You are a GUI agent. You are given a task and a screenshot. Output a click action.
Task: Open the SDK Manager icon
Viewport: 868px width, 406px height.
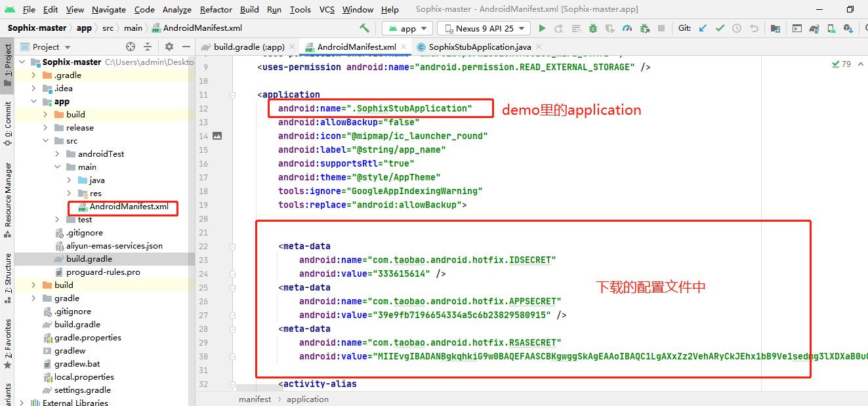coord(848,28)
